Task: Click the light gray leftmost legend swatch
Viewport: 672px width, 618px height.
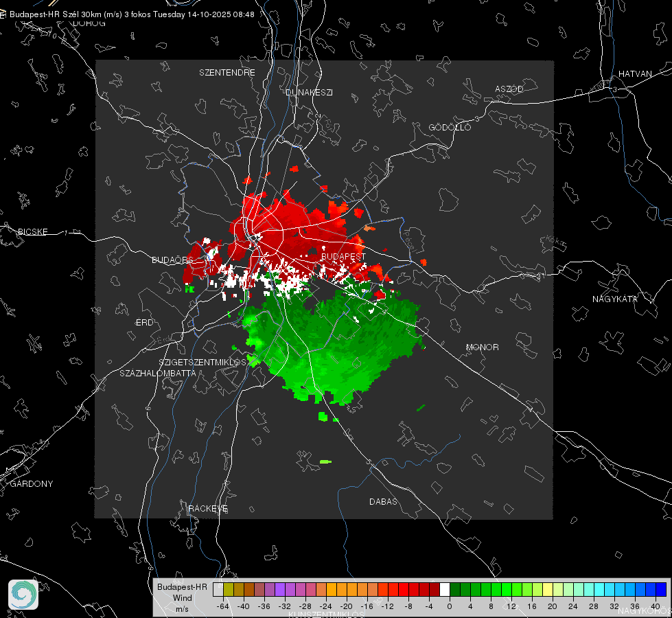Action: pos(218,589)
